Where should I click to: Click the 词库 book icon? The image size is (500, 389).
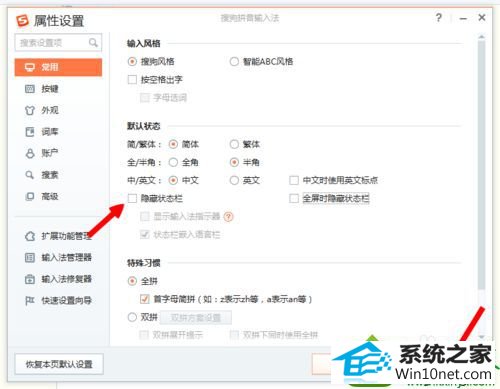click(x=30, y=132)
